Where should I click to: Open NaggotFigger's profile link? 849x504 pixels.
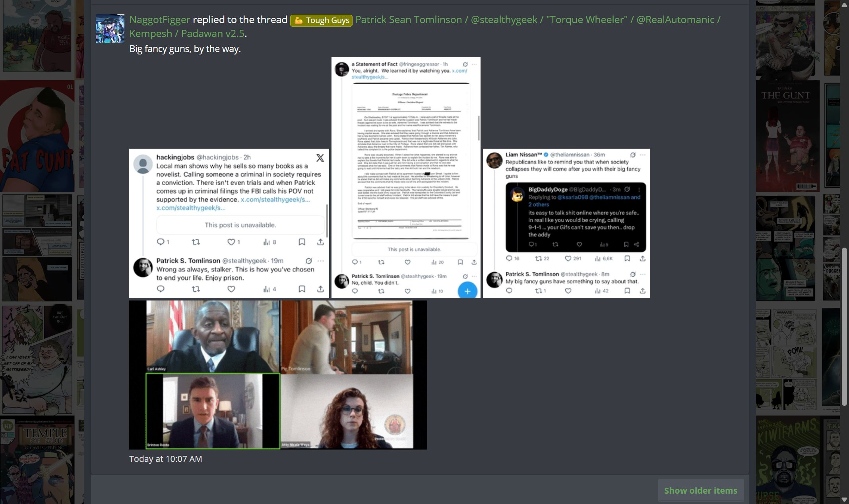click(x=160, y=19)
